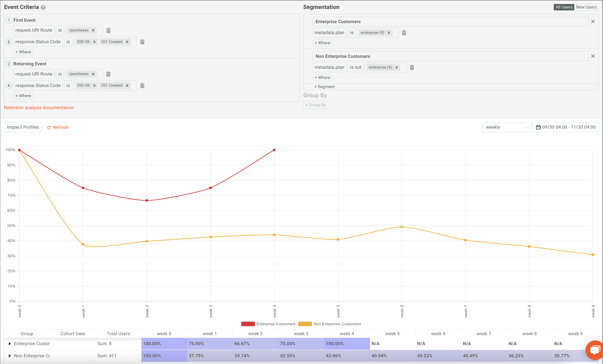The image size is (603, 364).
Task: Remove the 200 OK value from Returning Event
Action: click(94, 85)
